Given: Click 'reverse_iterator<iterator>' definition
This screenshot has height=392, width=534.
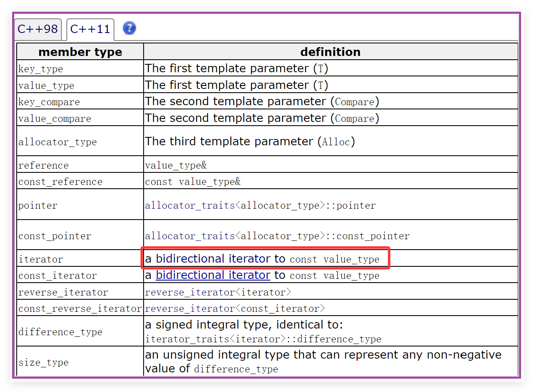Looking at the screenshot, I should click(x=218, y=292).
